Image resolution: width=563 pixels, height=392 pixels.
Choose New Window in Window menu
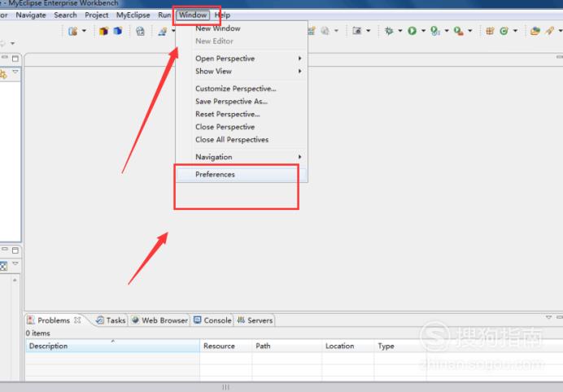click(242, 28)
